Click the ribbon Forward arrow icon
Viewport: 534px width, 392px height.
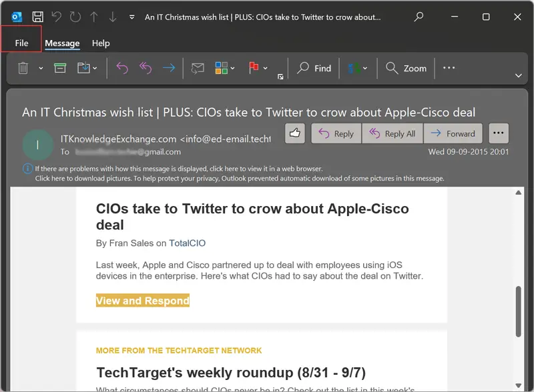point(169,68)
